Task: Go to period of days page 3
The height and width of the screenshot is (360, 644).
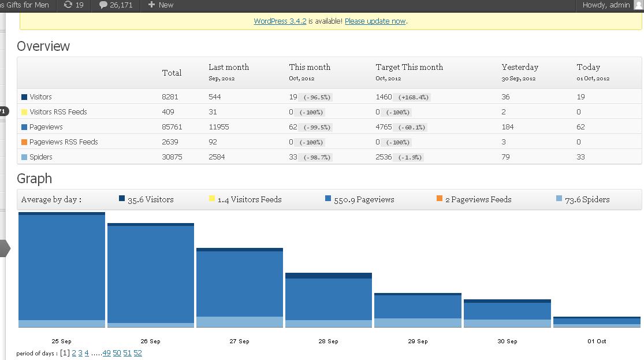Action: click(x=80, y=353)
